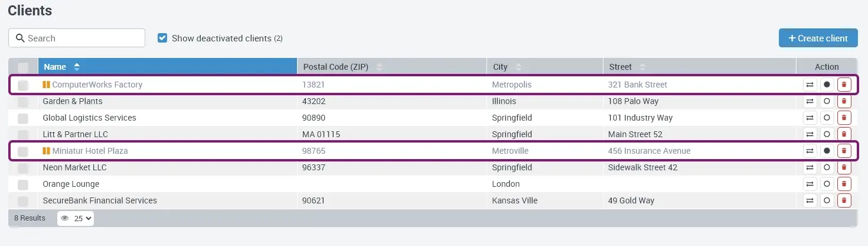The height and width of the screenshot is (246, 868).
Task: Delete the Orange Lounge client
Action: pyautogui.click(x=844, y=184)
